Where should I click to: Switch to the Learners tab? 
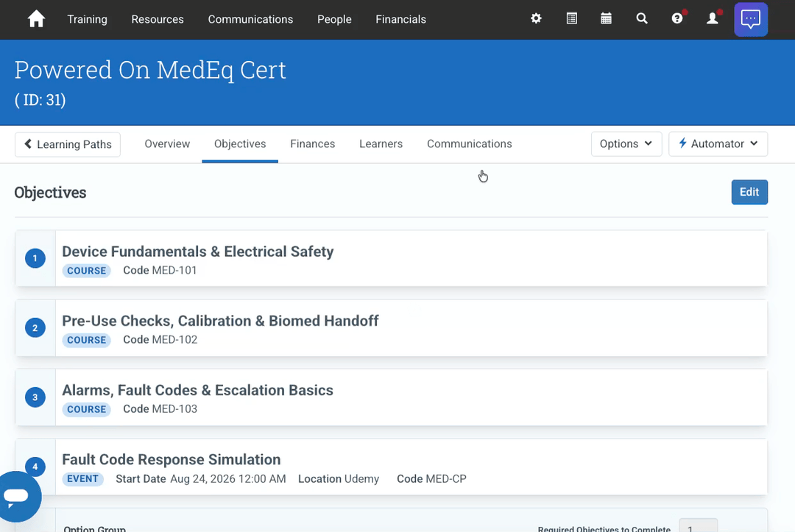381,144
